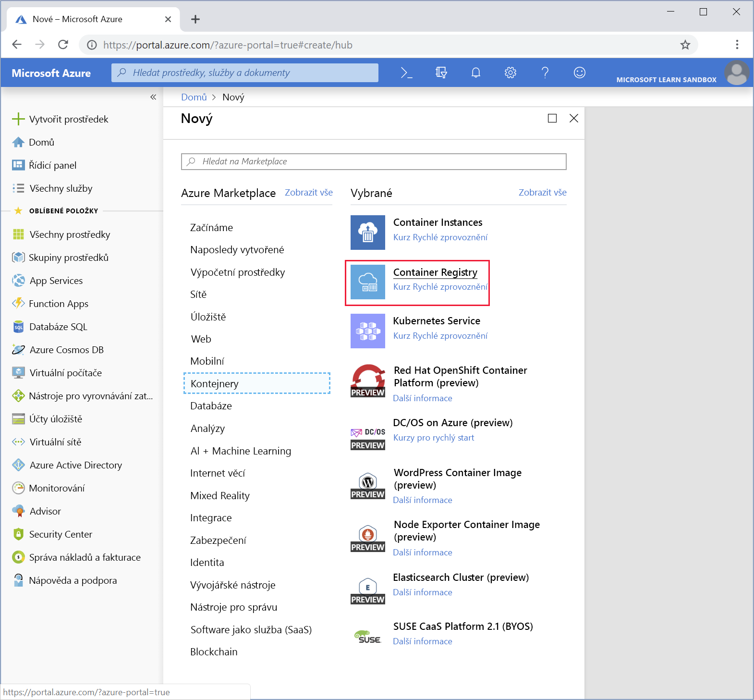Select the AI + Machine Learning category
Image resolution: width=754 pixels, height=700 pixels.
(x=241, y=451)
